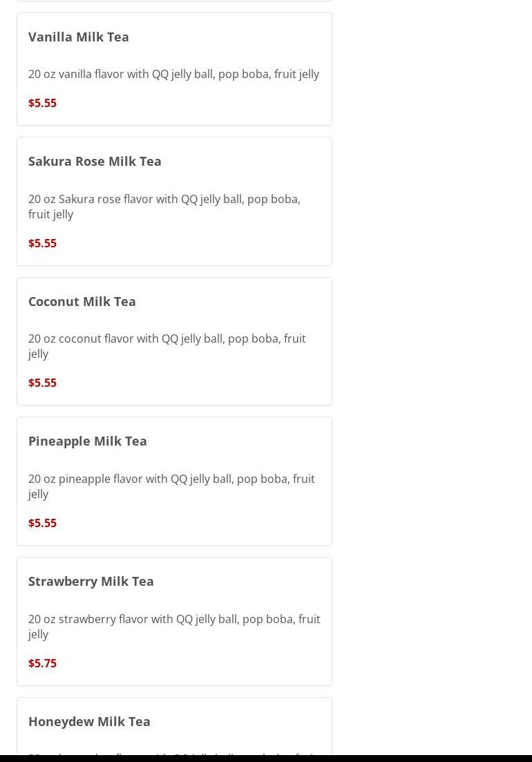Click the coconut flavor description text
The width and height of the screenshot is (532, 762).
point(167,345)
